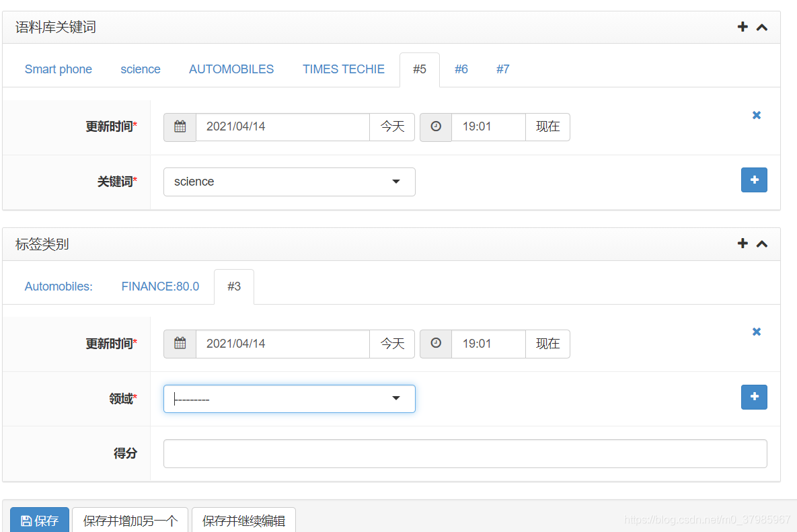Open the FINANCE:80.0 tag tab
This screenshot has height=532, width=797.
point(160,287)
